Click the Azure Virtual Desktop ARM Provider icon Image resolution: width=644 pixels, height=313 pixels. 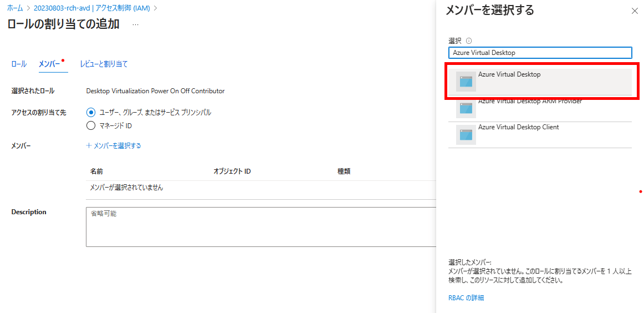point(466,108)
